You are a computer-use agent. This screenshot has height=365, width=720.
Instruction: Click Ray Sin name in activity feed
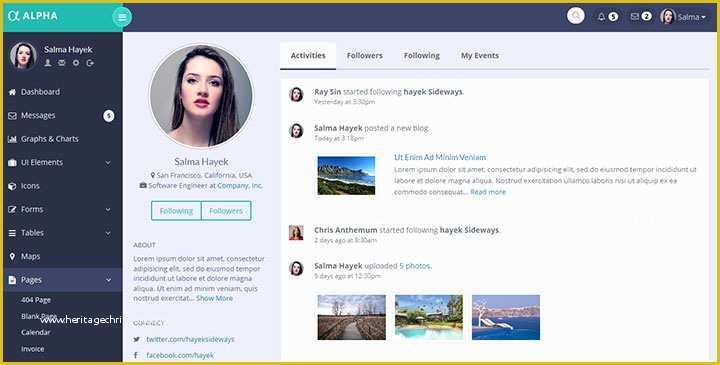[327, 92]
